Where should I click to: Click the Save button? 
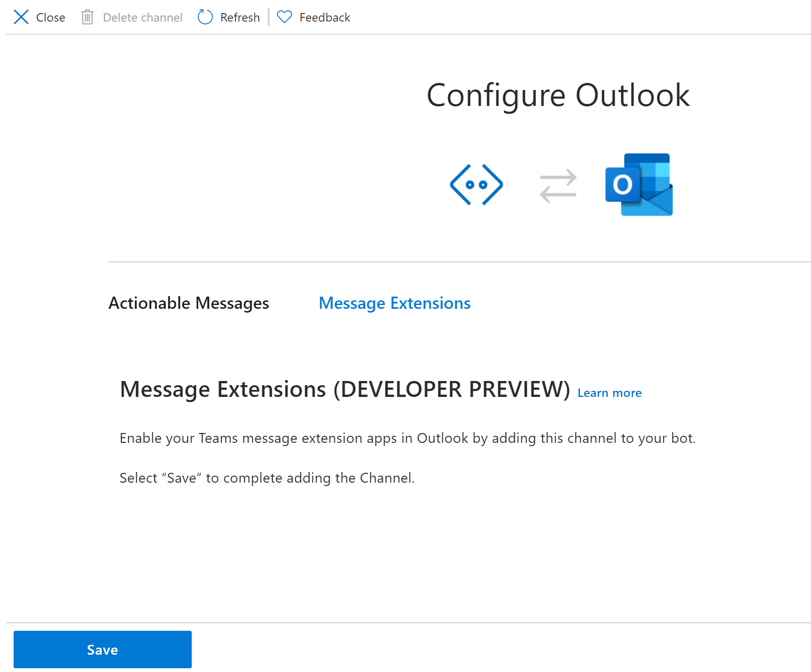pyautogui.click(x=102, y=650)
